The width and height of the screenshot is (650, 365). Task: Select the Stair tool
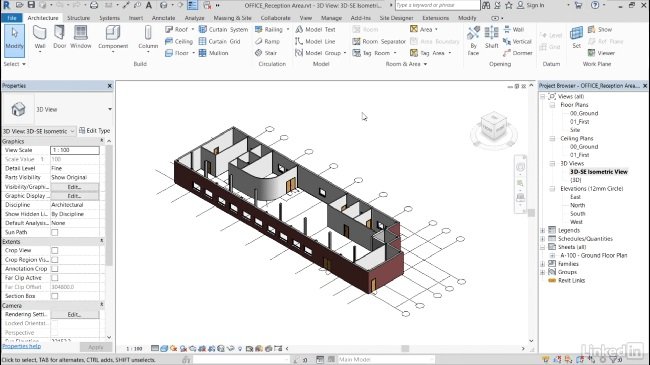[266, 53]
